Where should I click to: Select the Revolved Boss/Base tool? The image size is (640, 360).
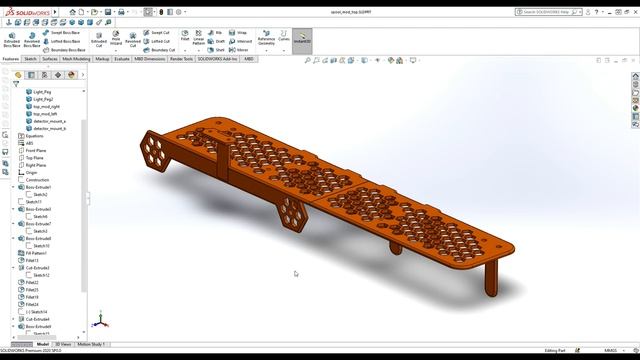[x=31, y=40]
